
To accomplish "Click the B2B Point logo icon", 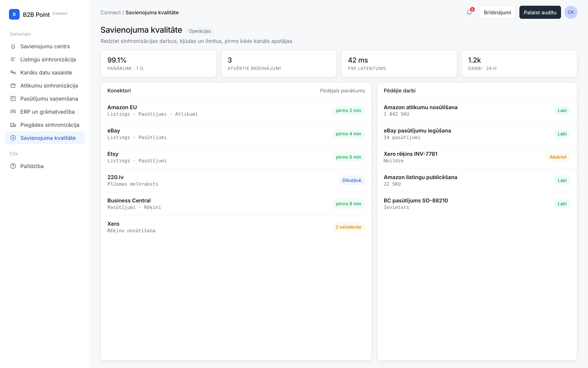I will (x=14, y=14).
